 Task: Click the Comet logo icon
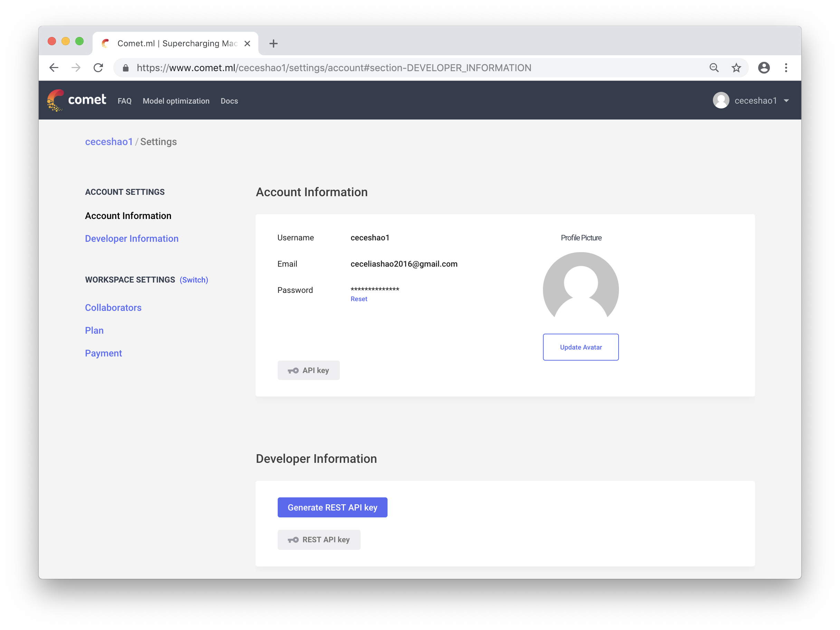[x=56, y=101]
